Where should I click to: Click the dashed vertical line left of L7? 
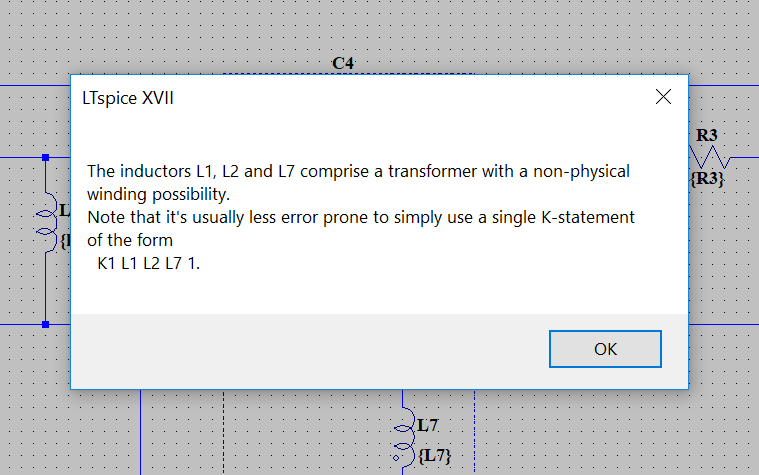pyautogui.click(x=224, y=432)
